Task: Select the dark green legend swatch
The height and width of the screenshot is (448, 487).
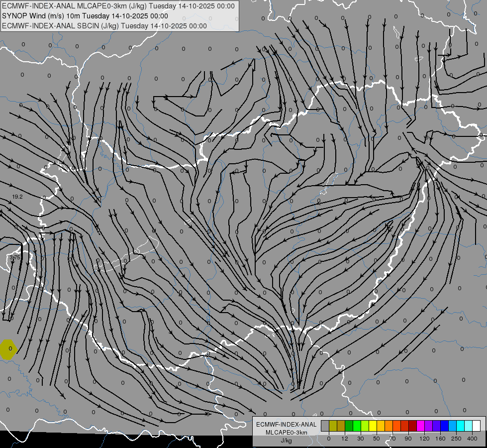Action: point(349,426)
